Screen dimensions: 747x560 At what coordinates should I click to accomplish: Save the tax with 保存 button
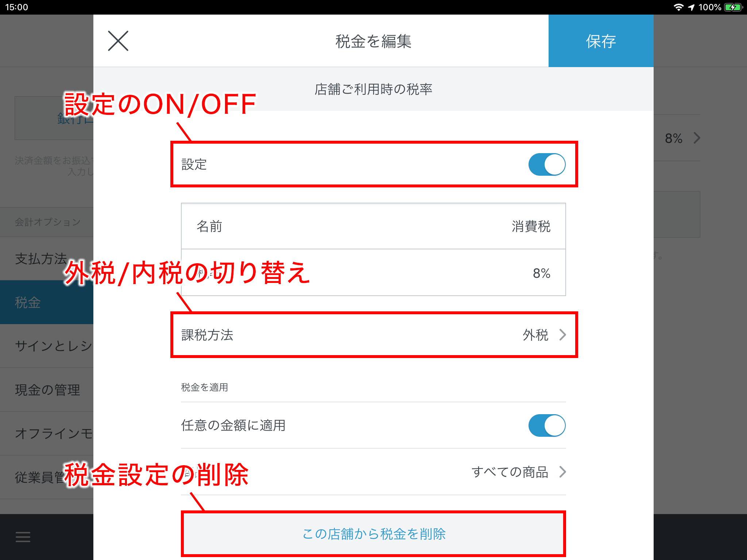pos(601,41)
